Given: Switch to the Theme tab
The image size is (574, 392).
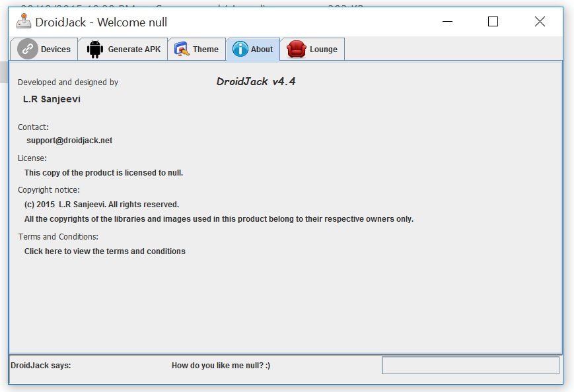Looking at the screenshot, I should [205, 49].
